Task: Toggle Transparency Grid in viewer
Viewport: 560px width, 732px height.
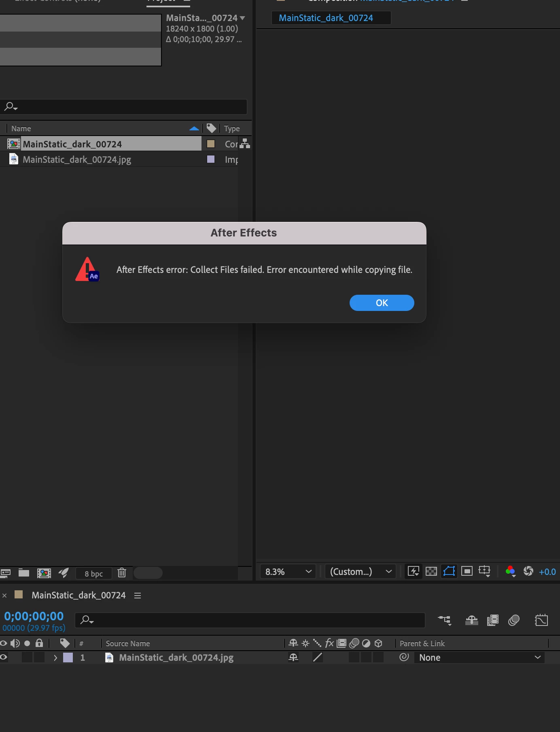Action: [x=431, y=571]
